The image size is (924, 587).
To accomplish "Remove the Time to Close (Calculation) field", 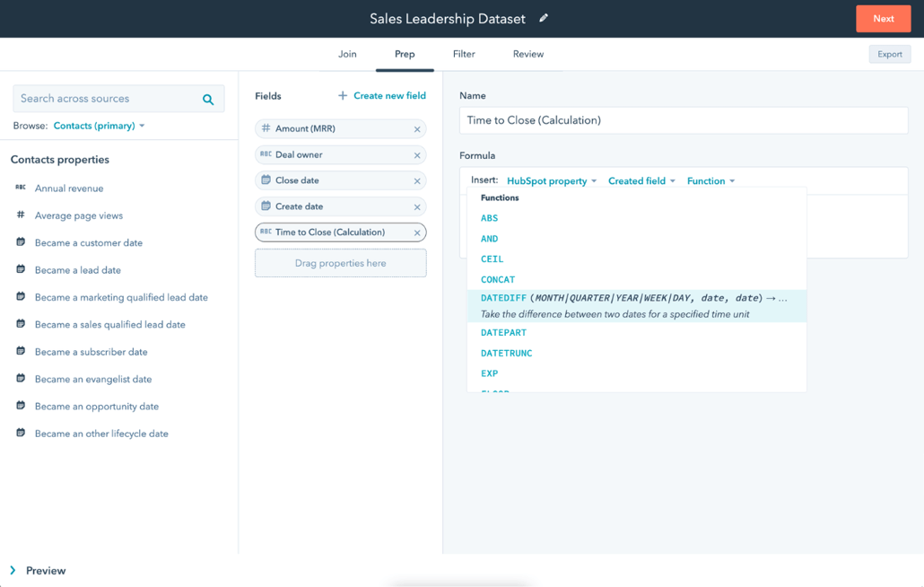I will (417, 232).
